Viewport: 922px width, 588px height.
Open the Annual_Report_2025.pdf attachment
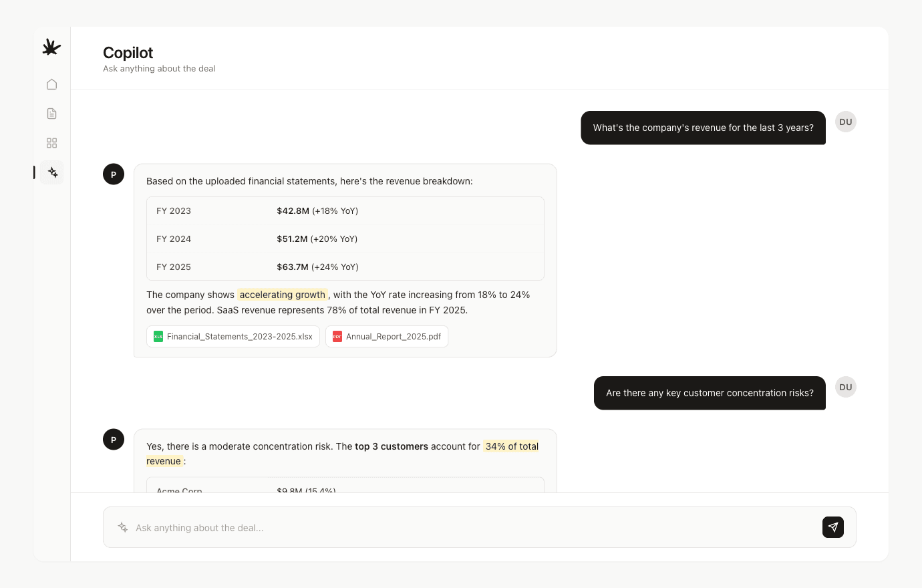(387, 336)
